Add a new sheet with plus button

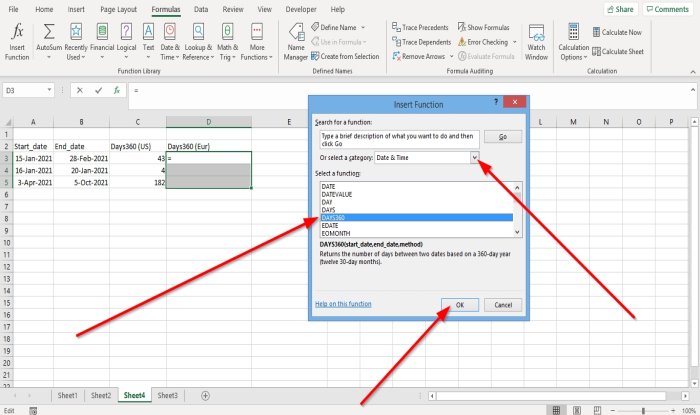pos(205,396)
